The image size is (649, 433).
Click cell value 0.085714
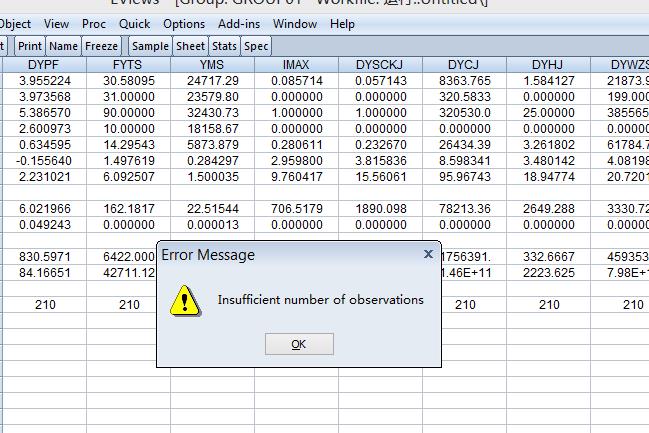click(x=297, y=81)
